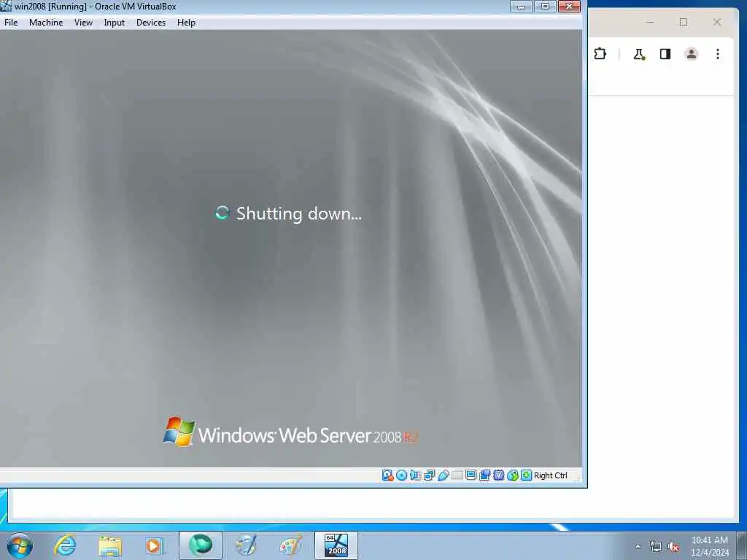The width and height of the screenshot is (747, 560).
Task: Open Chrome three-dot menu
Action: tap(718, 54)
